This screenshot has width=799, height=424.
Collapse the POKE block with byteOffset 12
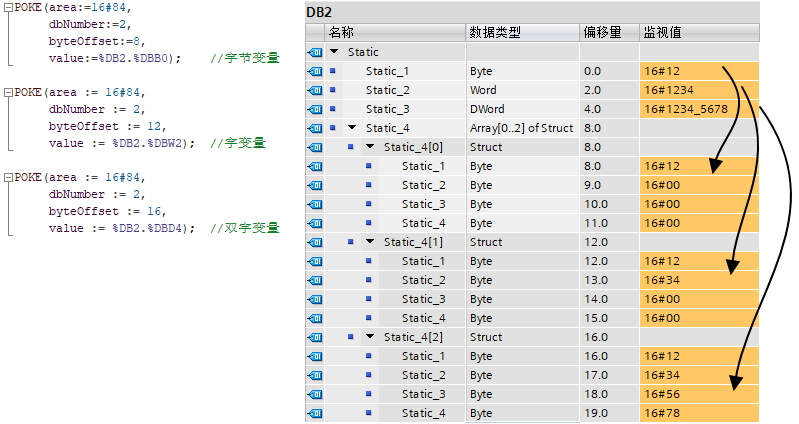tap(8, 92)
